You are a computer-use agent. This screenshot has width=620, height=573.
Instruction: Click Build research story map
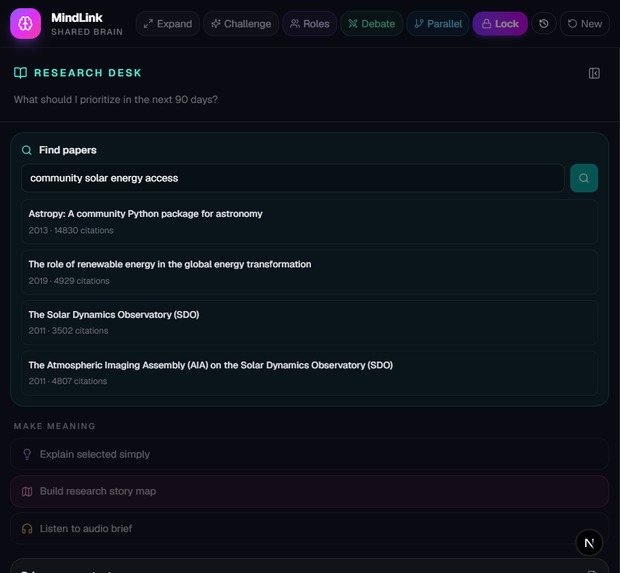[x=309, y=491]
